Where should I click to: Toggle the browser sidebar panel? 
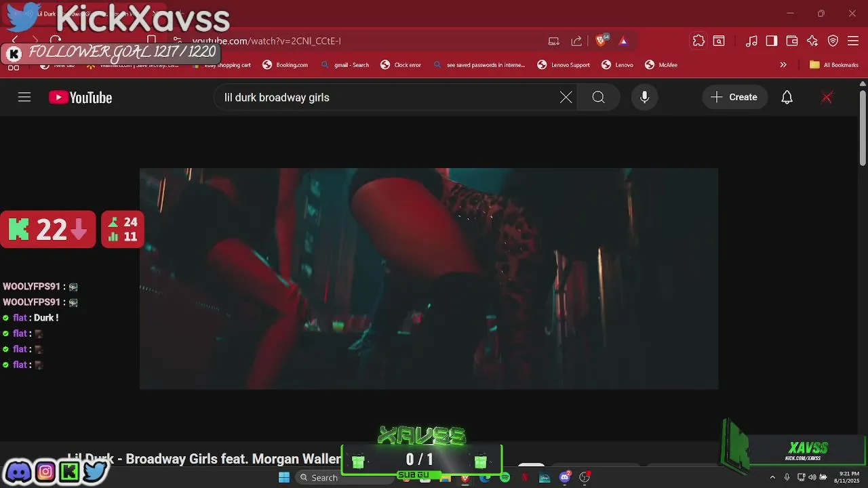tap(771, 41)
